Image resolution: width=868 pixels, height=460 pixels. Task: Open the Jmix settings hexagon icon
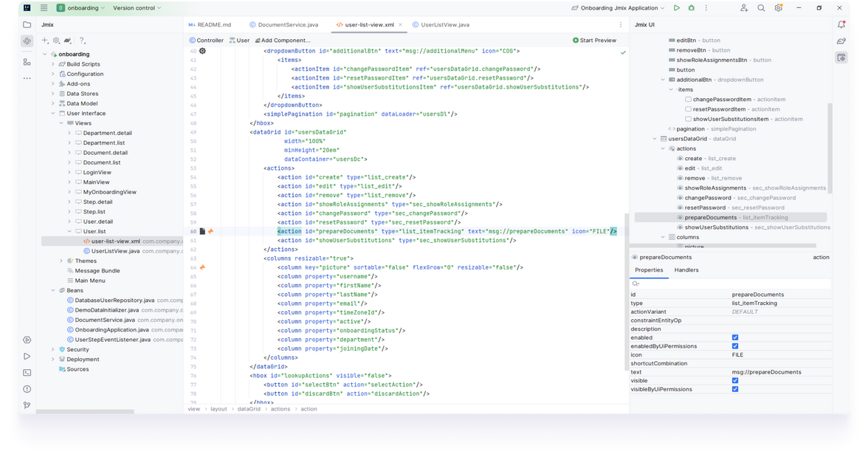pos(56,41)
